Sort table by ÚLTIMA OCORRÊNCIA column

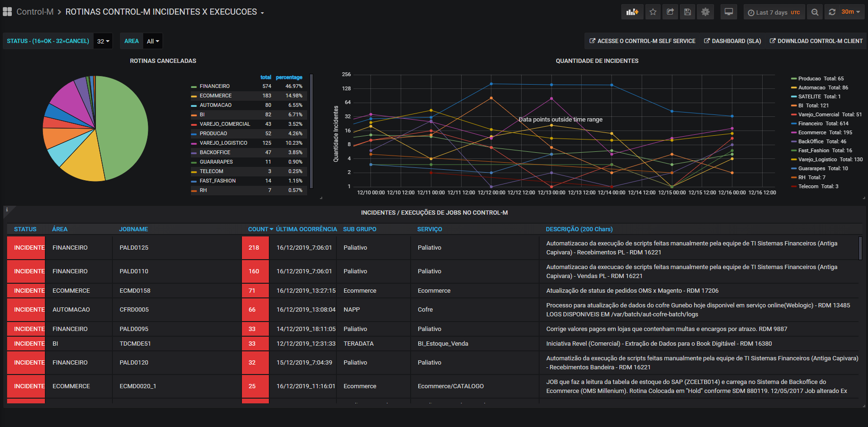click(306, 229)
